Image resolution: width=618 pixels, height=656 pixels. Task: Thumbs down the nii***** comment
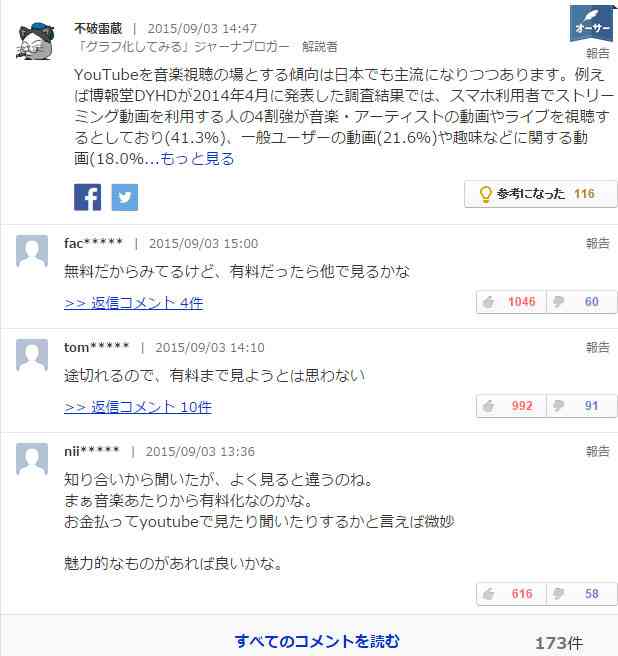(x=582, y=594)
